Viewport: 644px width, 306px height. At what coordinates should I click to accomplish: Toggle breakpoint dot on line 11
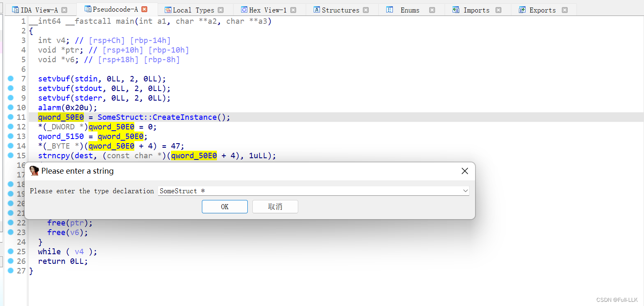[x=11, y=117]
